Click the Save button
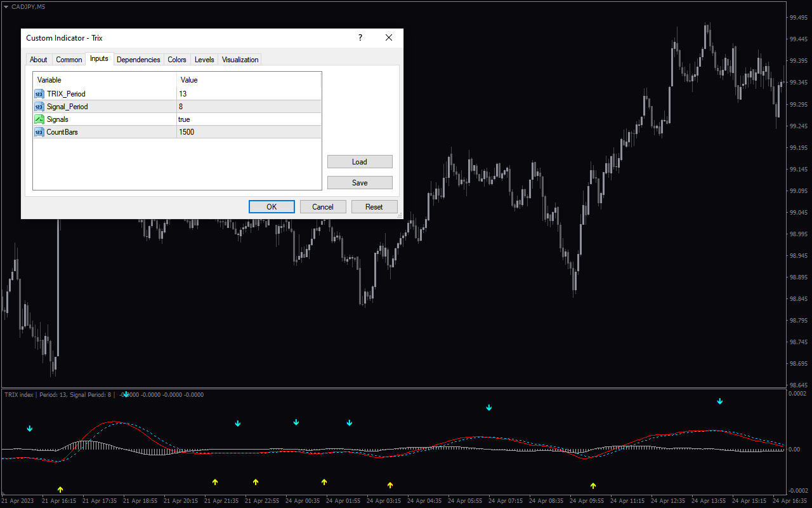Viewport: 812px width, 508px height. click(x=360, y=183)
